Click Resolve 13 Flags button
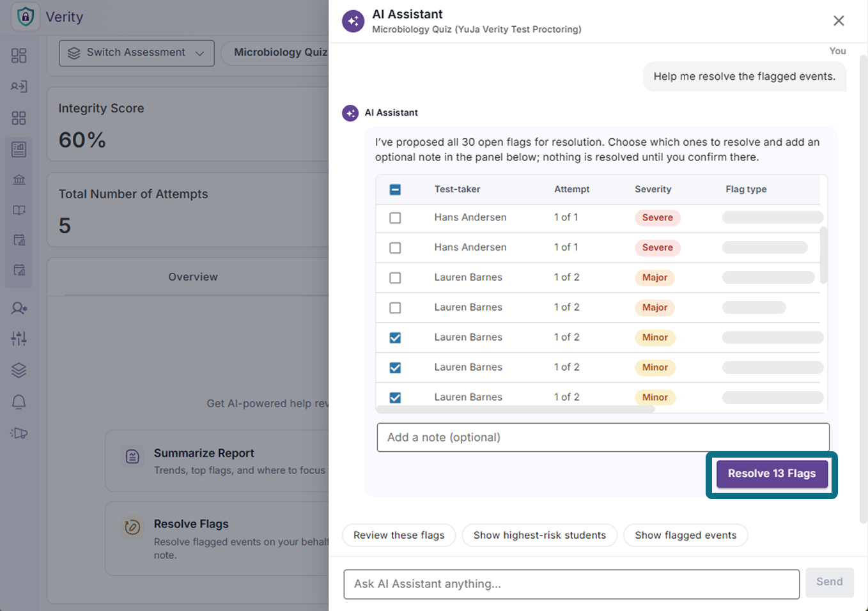The image size is (868, 611). click(x=771, y=474)
